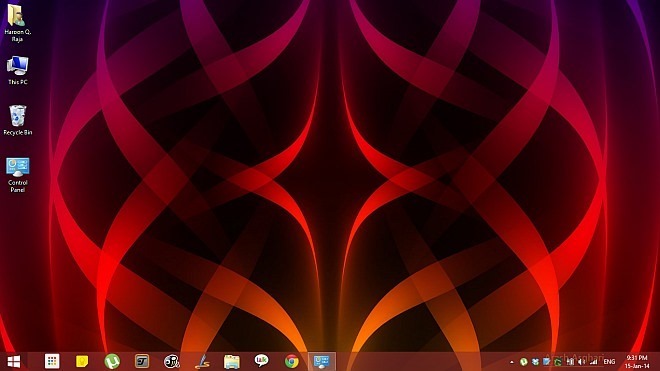660x371 pixels.
Task: Open the green circular tray icon
Action: 558,362
